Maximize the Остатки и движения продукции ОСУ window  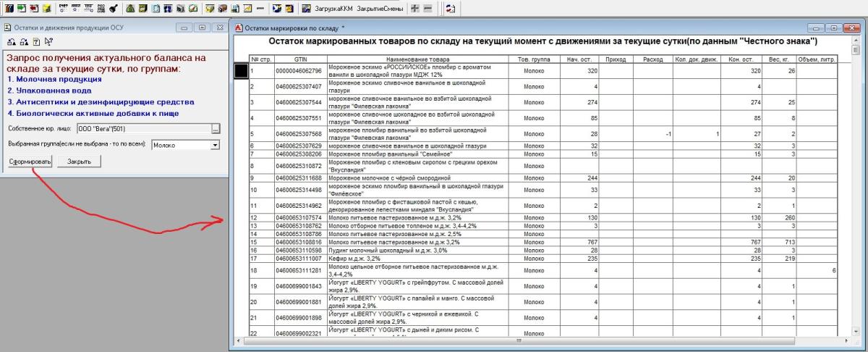pyautogui.click(x=201, y=27)
